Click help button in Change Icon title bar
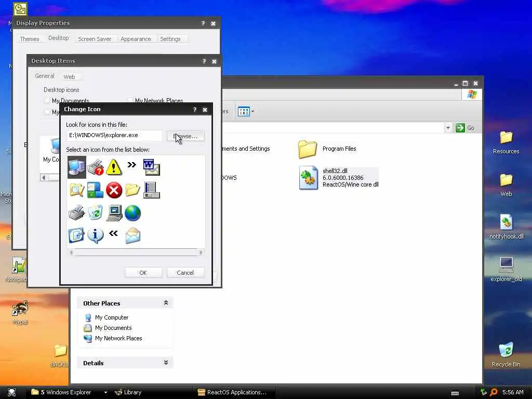This screenshot has height=399, width=532. 195,110
